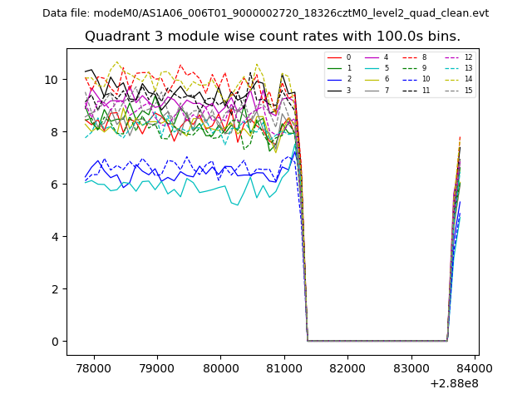Click the y-axis tick label 6
Viewport: 532px width, 399px height.
56,185
